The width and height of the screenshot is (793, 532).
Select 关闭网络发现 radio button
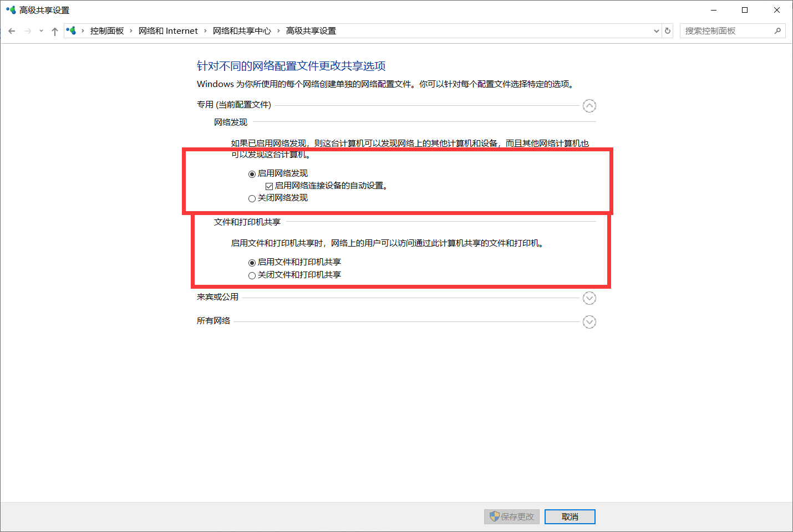click(x=252, y=198)
